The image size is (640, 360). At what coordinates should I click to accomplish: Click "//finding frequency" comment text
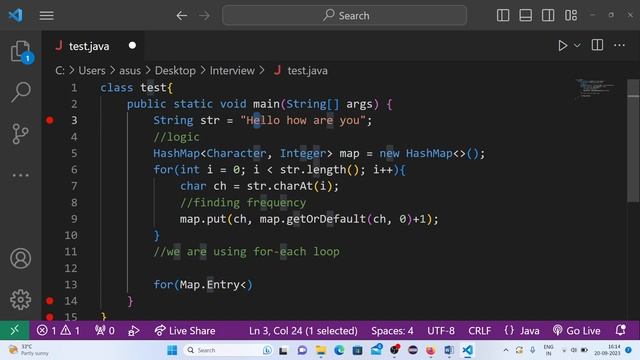[243, 202]
